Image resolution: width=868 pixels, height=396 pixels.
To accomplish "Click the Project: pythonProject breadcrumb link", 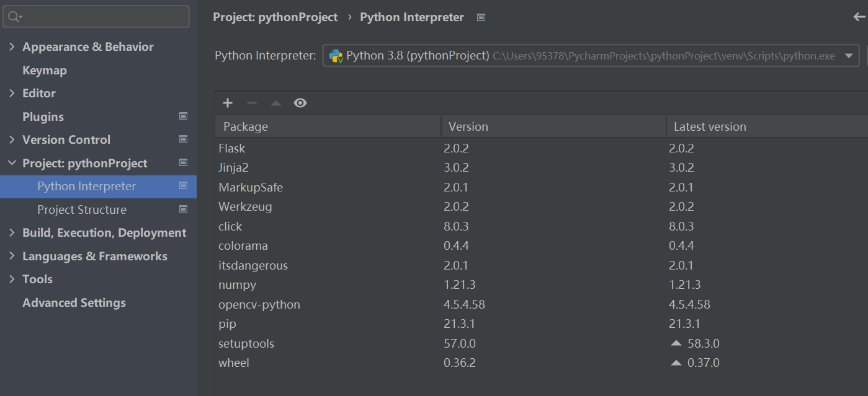I will [275, 17].
